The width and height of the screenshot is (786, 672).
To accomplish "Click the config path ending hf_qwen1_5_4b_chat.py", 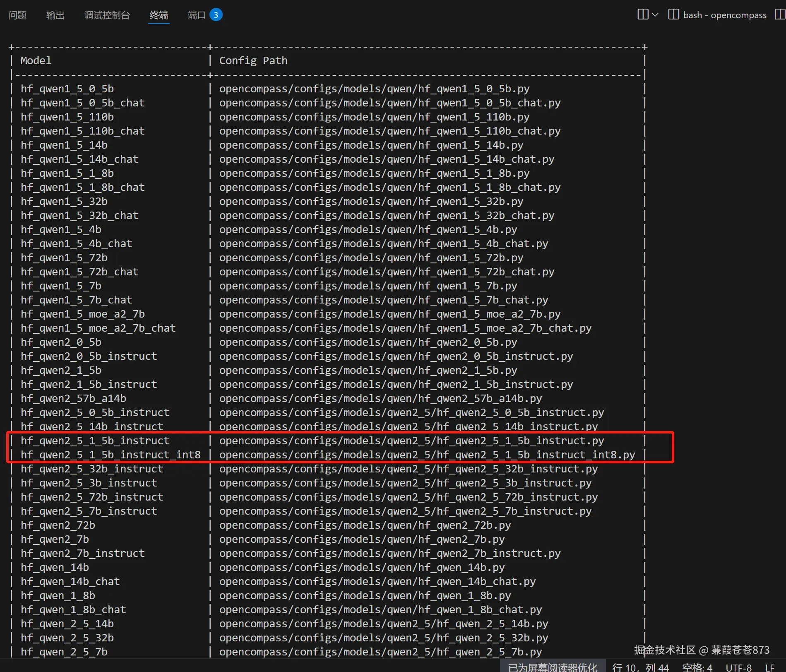I will point(384,243).
